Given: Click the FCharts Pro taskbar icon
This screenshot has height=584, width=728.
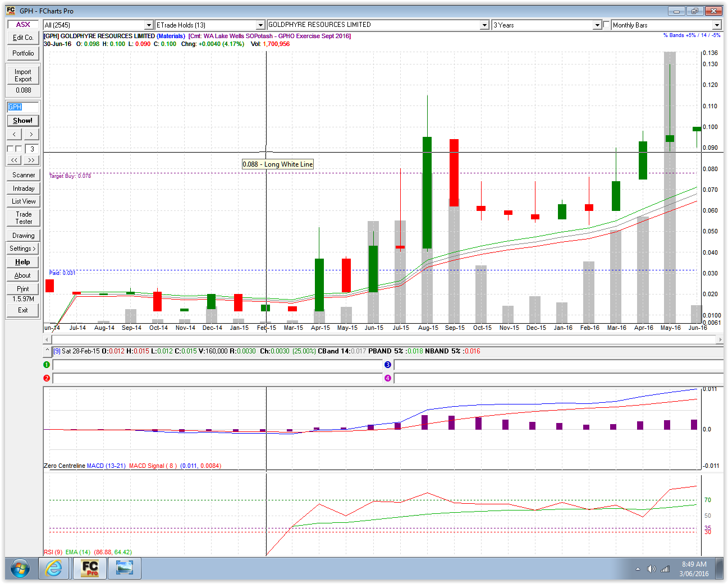Looking at the screenshot, I should click(x=90, y=569).
